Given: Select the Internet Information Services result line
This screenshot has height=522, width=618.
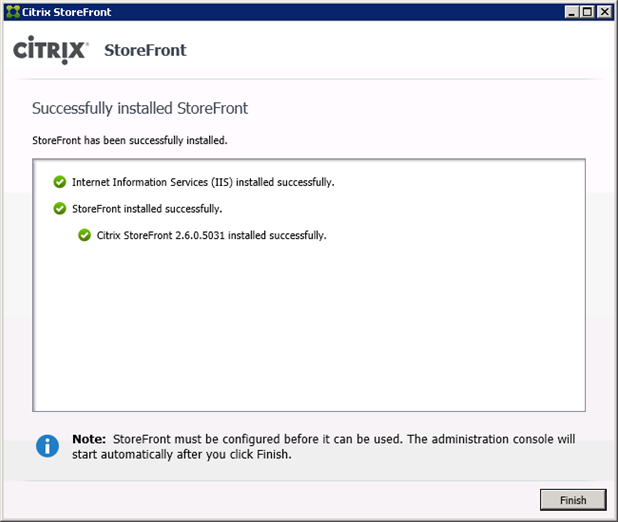Looking at the screenshot, I should point(203,183).
